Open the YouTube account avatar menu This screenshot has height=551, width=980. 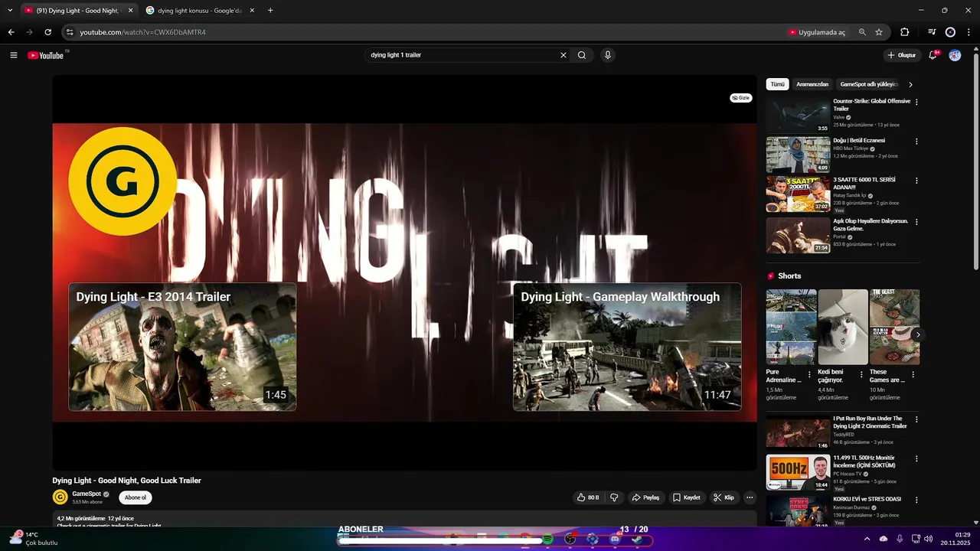955,55
